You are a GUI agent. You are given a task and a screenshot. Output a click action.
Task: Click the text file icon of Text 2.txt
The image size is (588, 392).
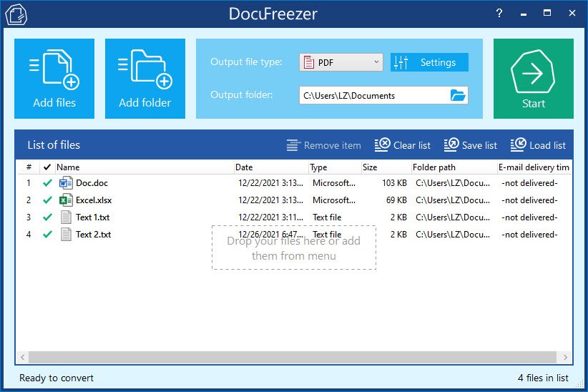point(66,235)
